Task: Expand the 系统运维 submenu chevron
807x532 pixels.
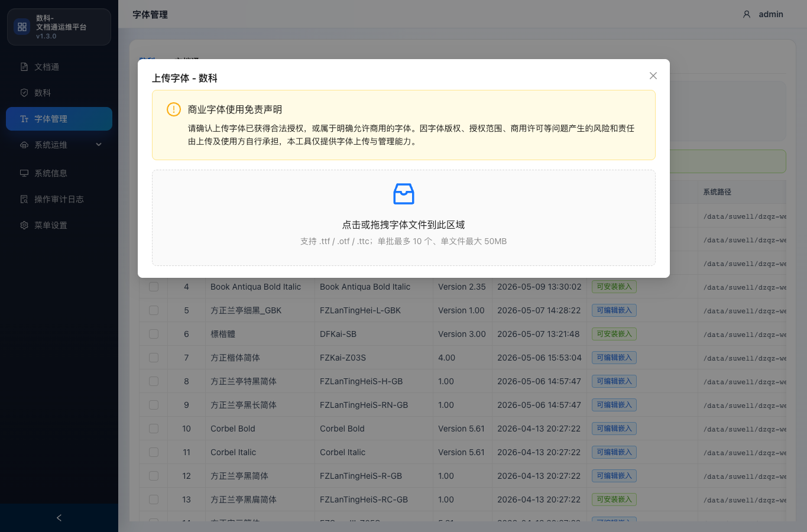Action: click(x=99, y=145)
